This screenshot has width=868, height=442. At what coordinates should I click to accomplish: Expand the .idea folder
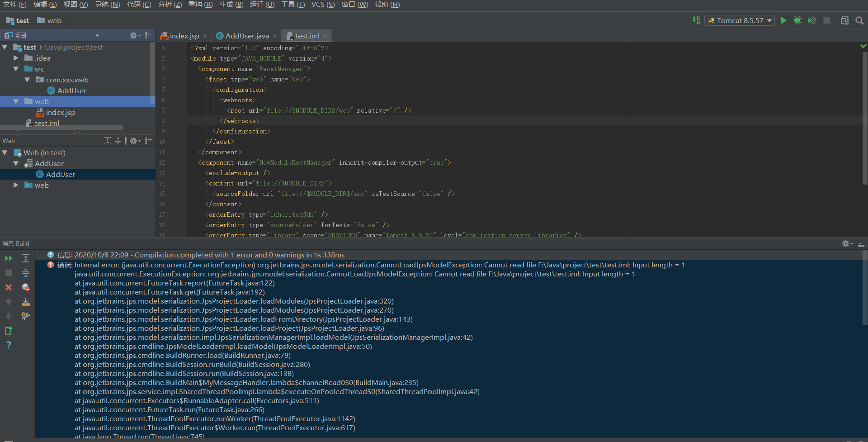pos(16,58)
